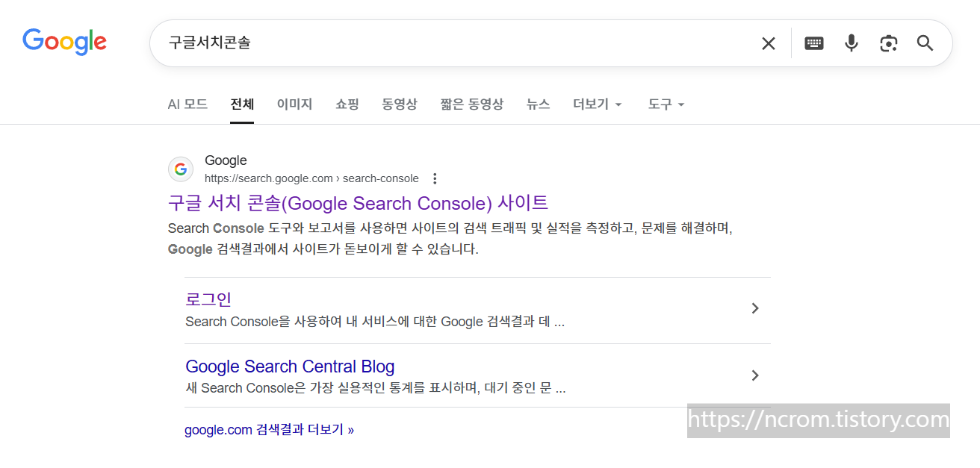980x468 pixels.
Task: Expand the 도구 dropdown
Action: (x=666, y=104)
